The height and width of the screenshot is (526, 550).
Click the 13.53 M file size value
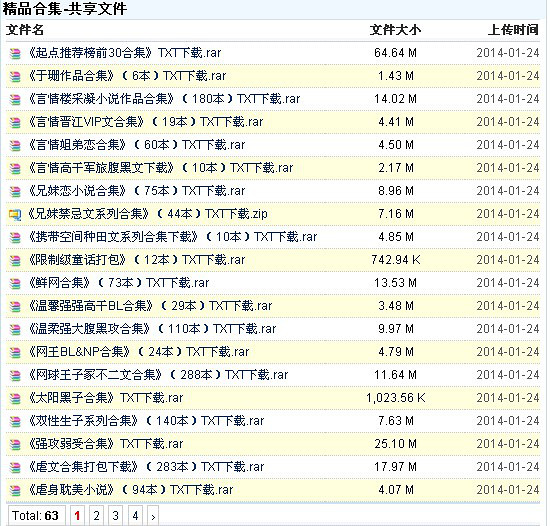(x=395, y=283)
